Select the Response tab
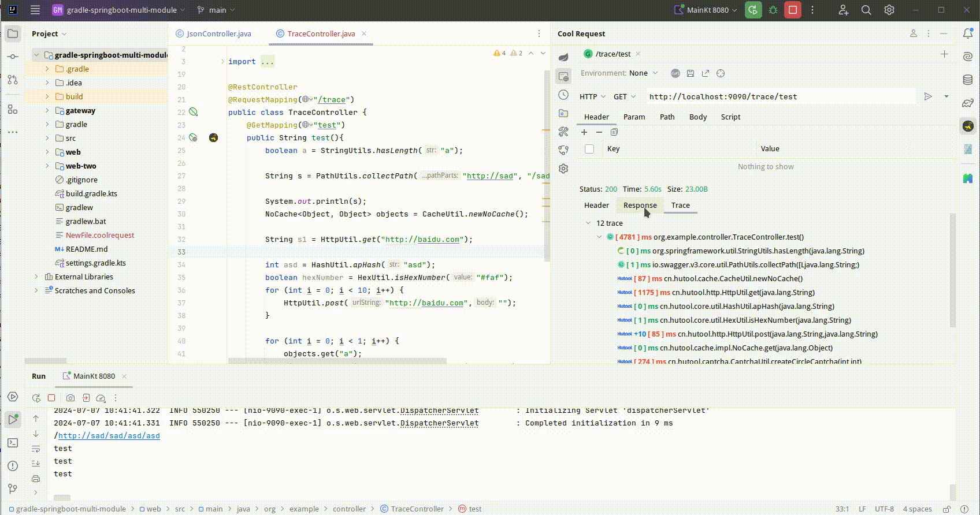The width and height of the screenshot is (980, 515). (x=640, y=205)
